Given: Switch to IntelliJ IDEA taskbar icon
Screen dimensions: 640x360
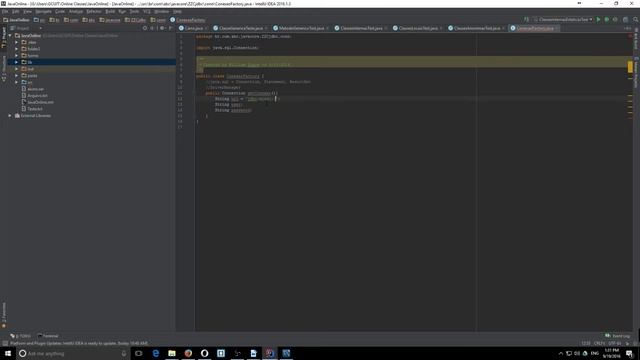Looking at the screenshot, I should 270,353.
